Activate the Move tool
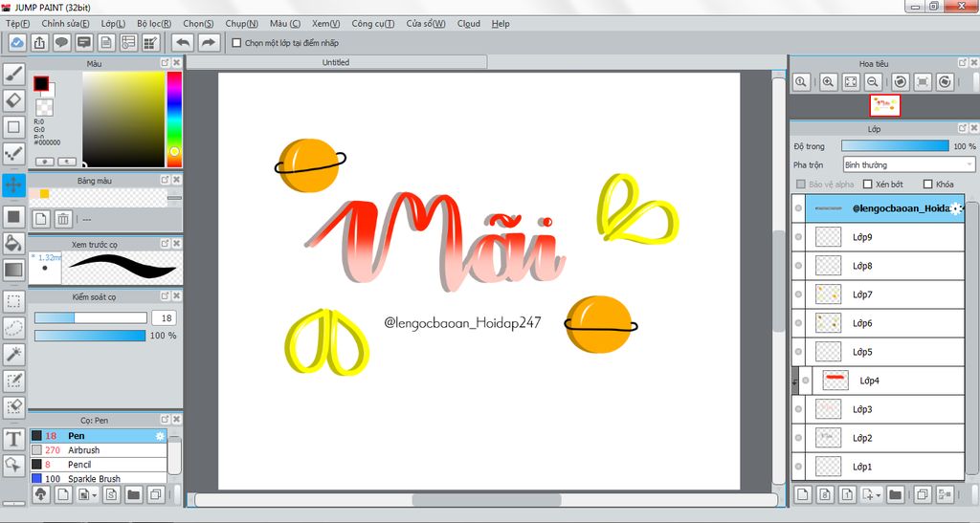980x523 pixels. [x=13, y=185]
